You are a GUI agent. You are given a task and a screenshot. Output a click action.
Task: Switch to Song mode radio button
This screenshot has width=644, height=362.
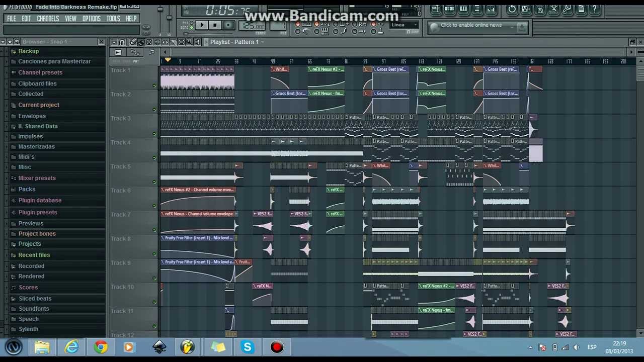(x=191, y=28)
